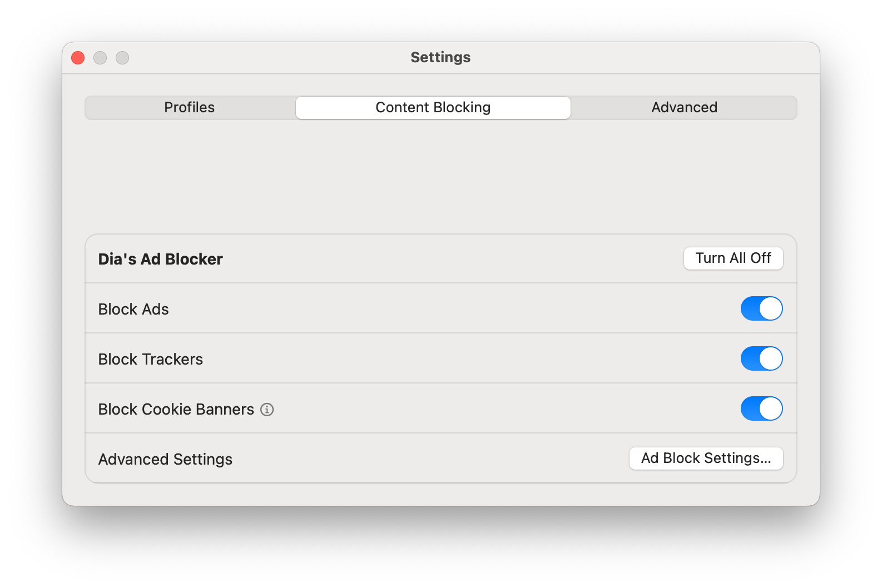Screen dimensions: 882x588
Task: Click the zoom window button in title bar
Action: click(122, 58)
